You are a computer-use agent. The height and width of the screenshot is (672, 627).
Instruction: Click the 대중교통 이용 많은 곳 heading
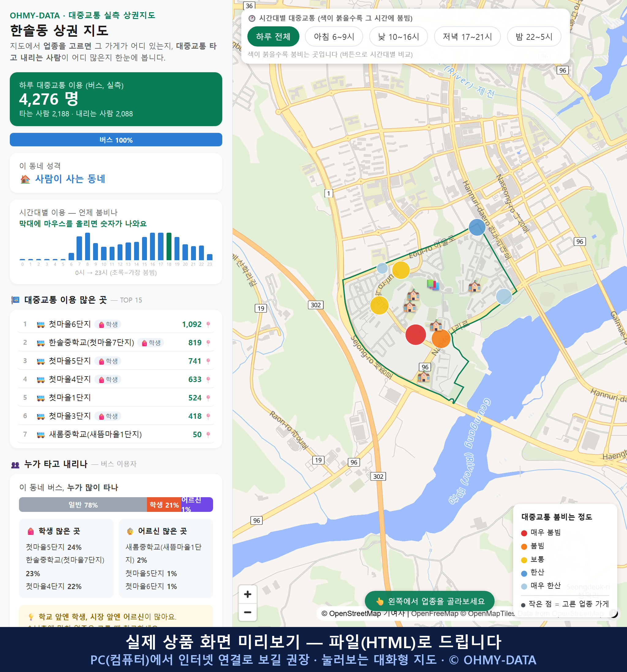66,300
